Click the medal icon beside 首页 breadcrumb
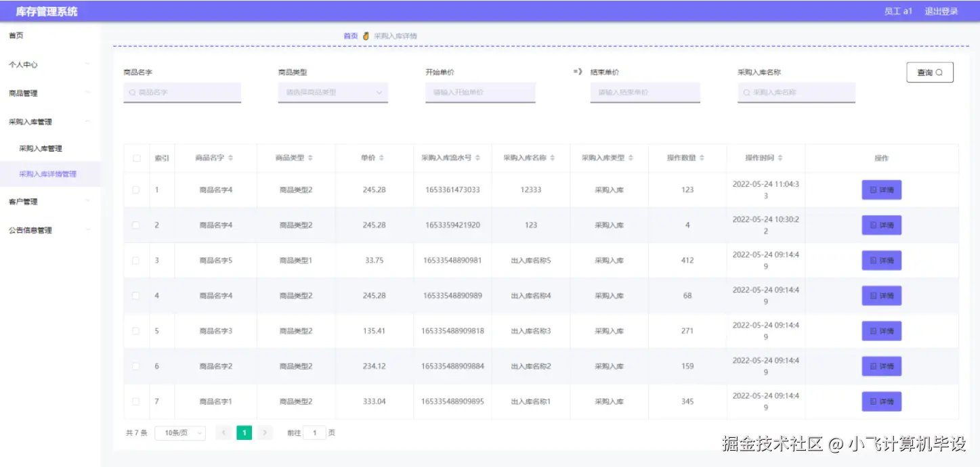This screenshot has width=980, height=467. (366, 36)
